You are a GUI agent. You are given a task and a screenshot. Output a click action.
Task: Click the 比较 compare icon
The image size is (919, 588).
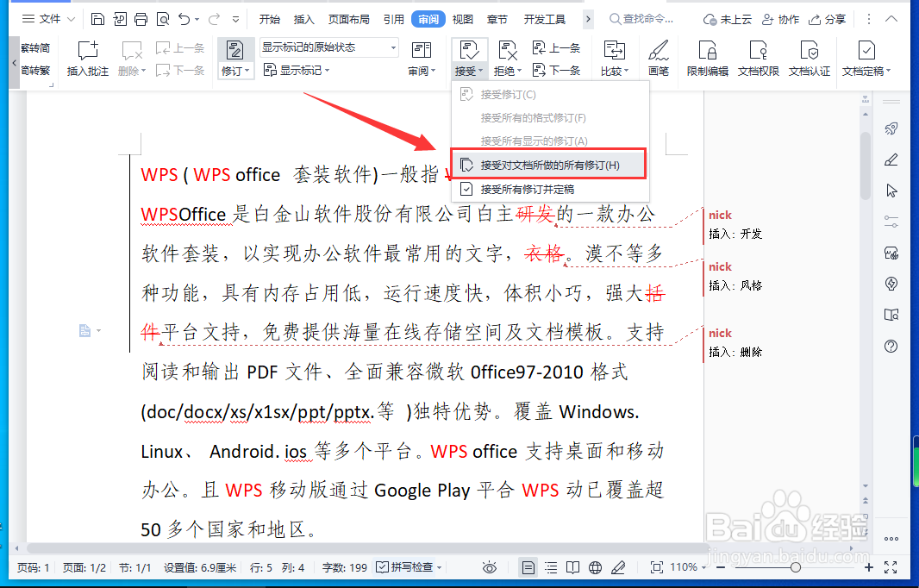tap(614, 50)
